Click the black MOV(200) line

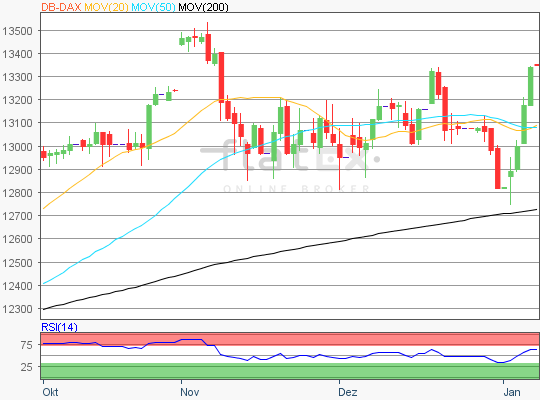click(290, 250)
